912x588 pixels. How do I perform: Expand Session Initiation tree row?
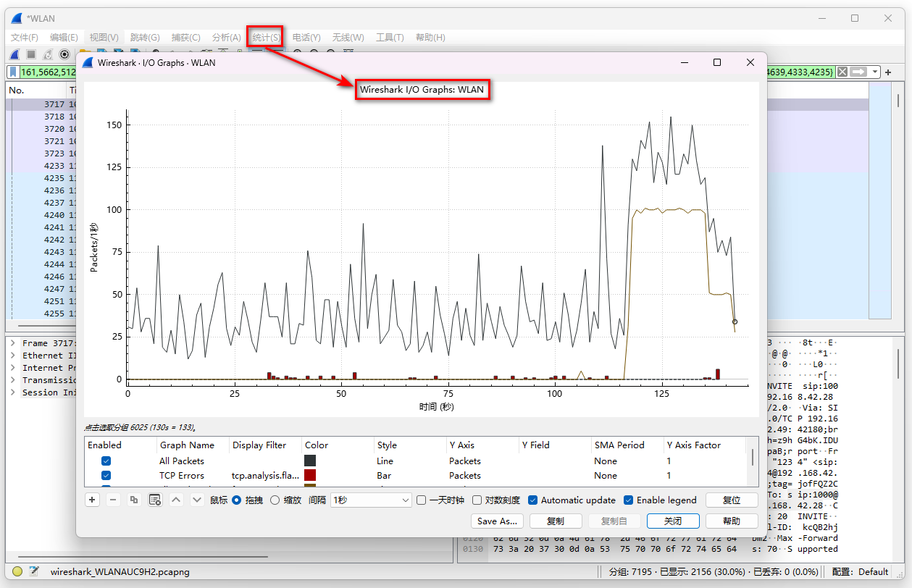click(13, 392)
